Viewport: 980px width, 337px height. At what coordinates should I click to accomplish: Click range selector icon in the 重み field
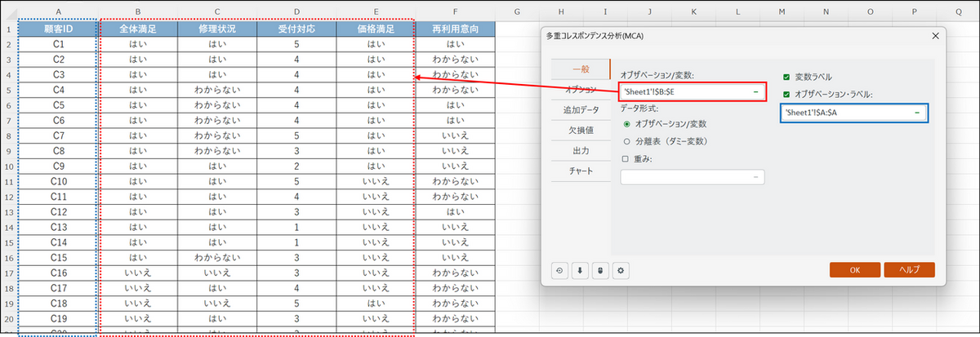[x=756, y=176]
